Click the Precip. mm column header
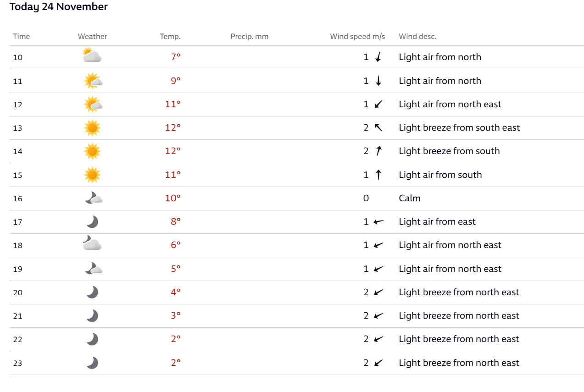584x392 pixels. [x=249, y=37]
